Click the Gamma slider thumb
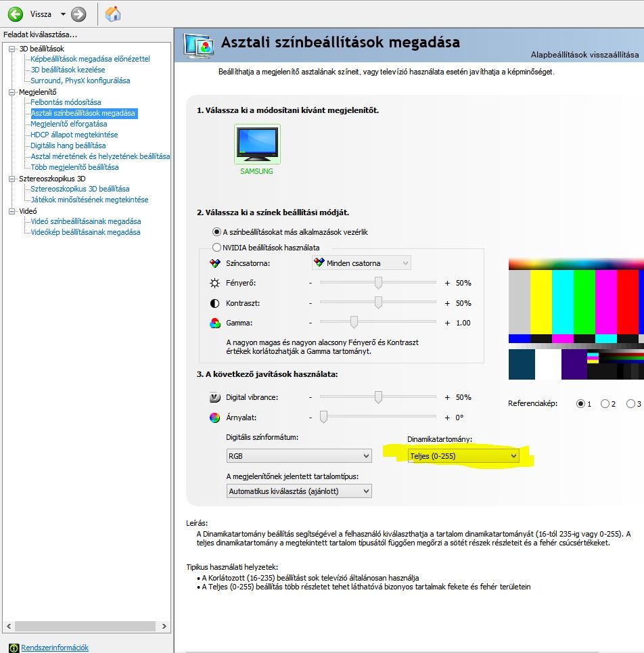 click(x=354, y=322)
